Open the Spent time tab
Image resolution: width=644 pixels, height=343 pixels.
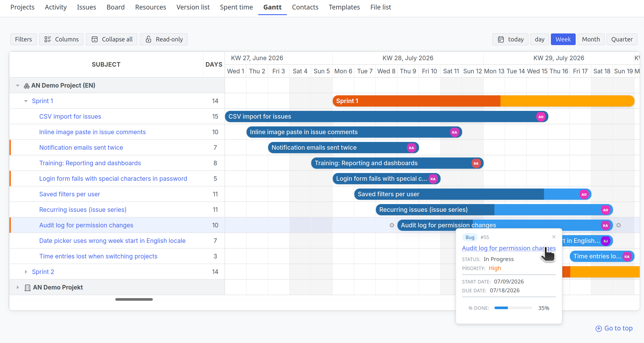click(x=236, y=7)
